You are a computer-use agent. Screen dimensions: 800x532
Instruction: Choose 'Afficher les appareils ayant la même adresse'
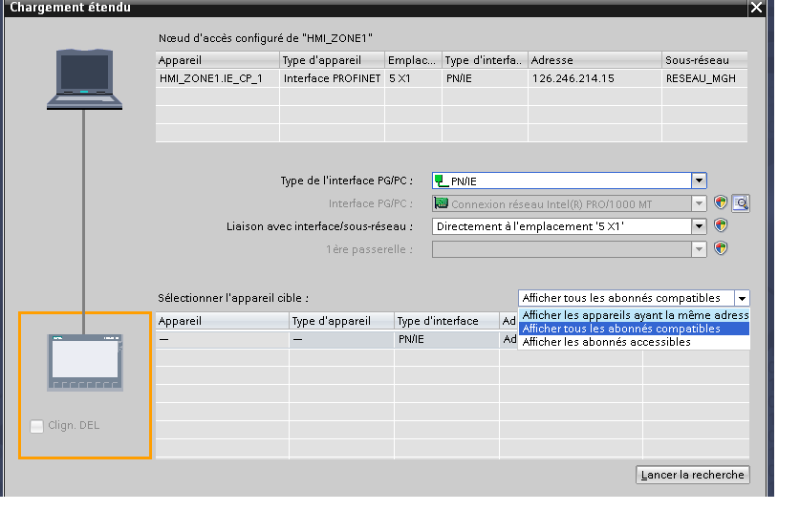(x=635, y=314)
